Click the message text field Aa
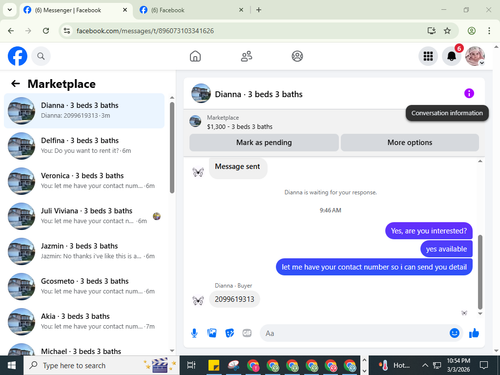This screenshot has width=500, height=375. [355, 333]
